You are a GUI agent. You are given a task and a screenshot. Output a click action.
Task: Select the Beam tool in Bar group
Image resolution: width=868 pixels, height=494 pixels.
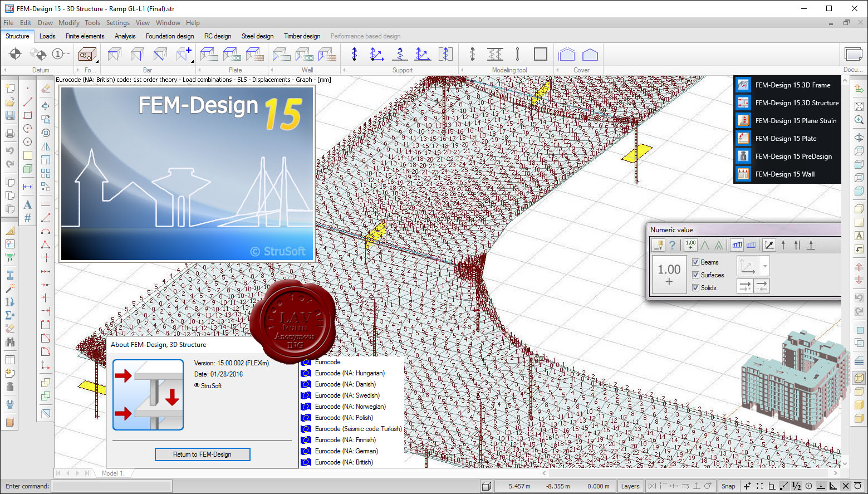tap(114, 54)
